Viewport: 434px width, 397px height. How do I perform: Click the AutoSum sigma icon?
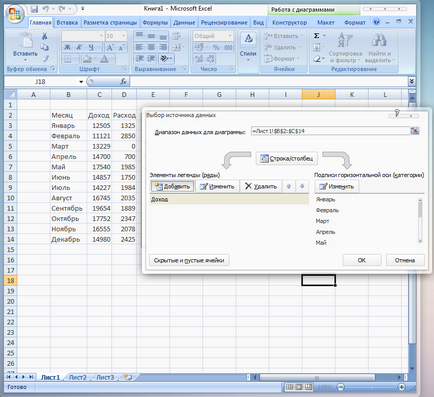pos(317,36)
